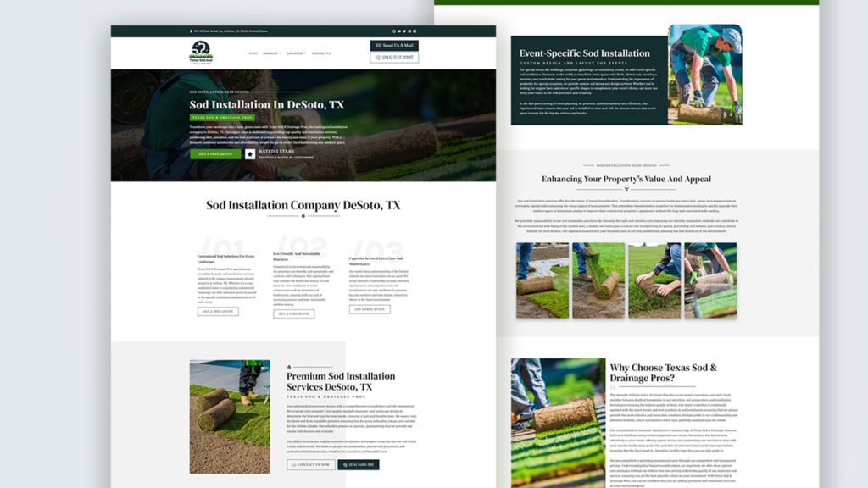Click the location pin icon beside address

(192, 31)
